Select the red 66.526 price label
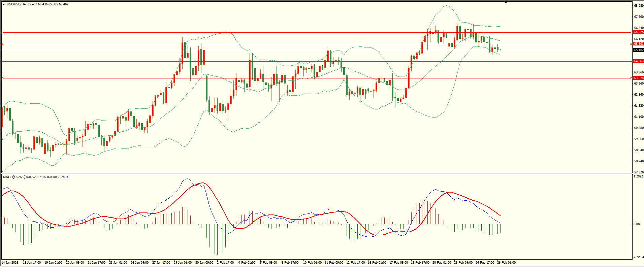The width and height of the screenshot is (644, 267). pyautogui.click(x=638, y=32)
